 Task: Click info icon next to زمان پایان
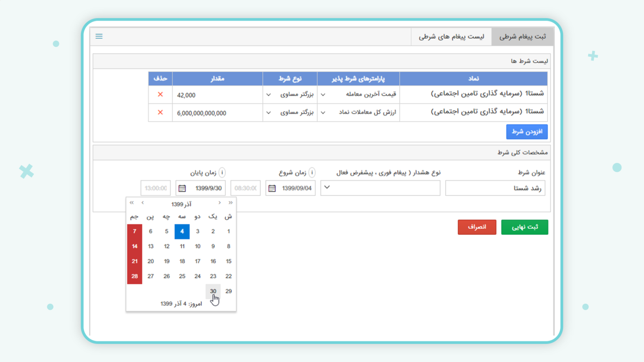[221, 173]
